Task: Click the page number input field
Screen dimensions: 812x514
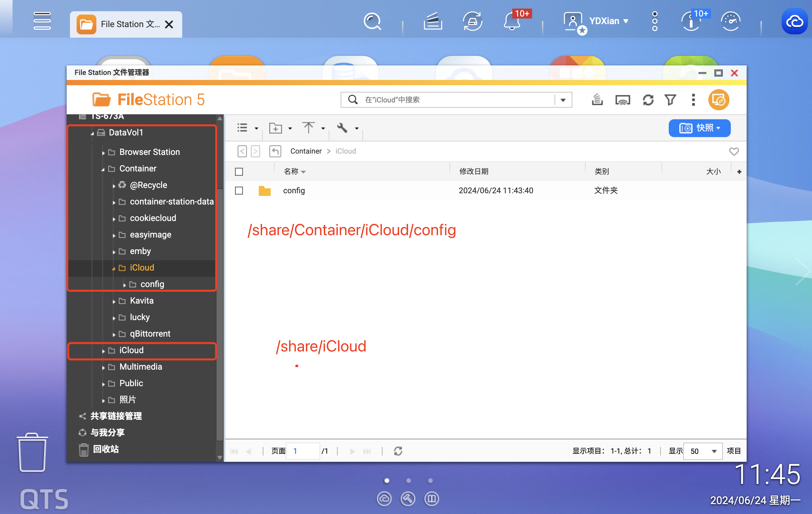Action: click(x=302, y=451)
